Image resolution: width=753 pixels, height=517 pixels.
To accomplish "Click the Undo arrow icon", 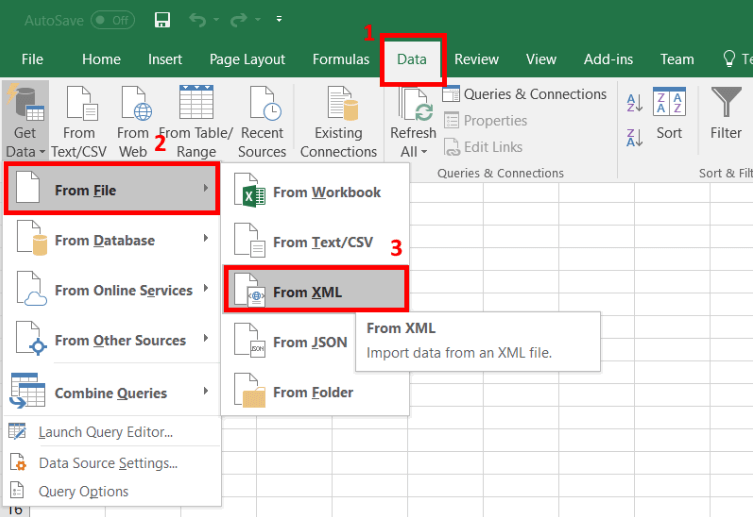I will [198, 19].
